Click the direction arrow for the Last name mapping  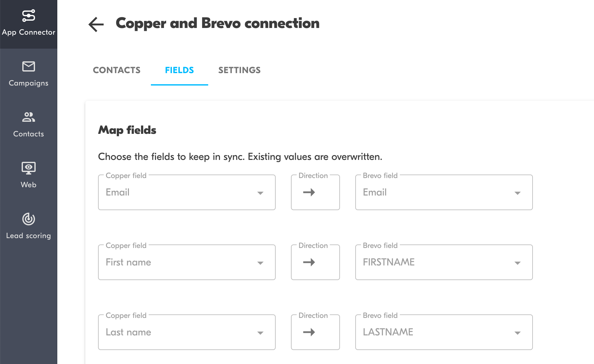(315, 332)
